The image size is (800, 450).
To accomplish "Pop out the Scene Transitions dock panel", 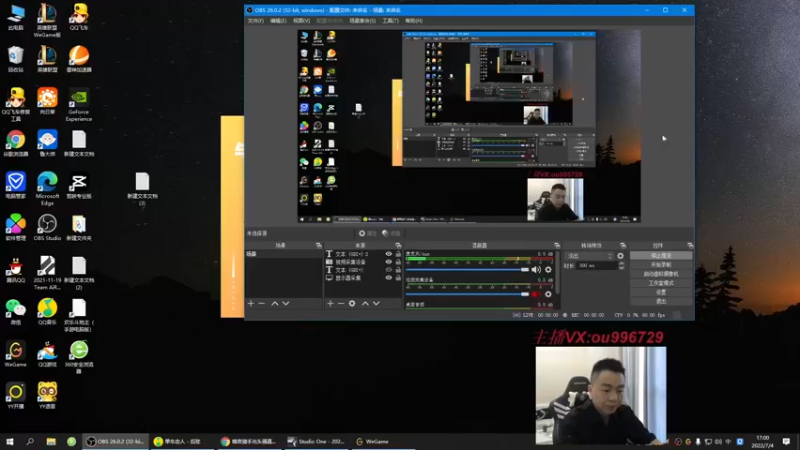I will click(x=622, y=245).
